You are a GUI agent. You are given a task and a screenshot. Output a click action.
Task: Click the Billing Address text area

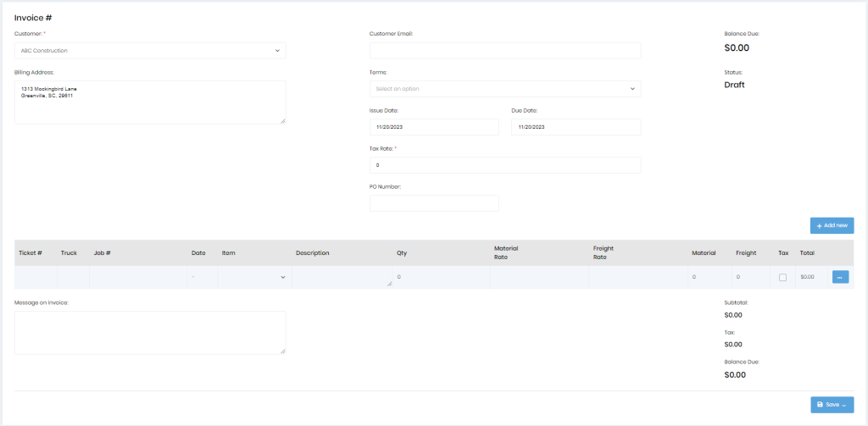point(150,102)
